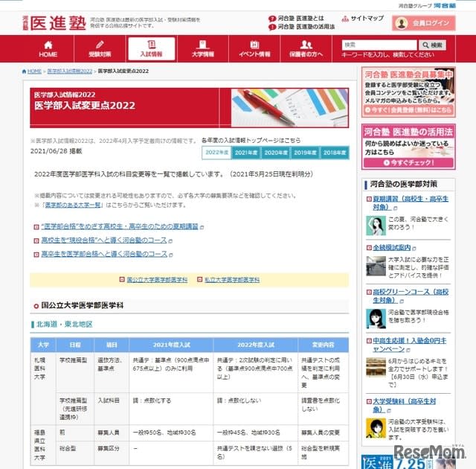Click the 札幌医科大学 table cell
The image size is (476, 469).
(43, 389)
